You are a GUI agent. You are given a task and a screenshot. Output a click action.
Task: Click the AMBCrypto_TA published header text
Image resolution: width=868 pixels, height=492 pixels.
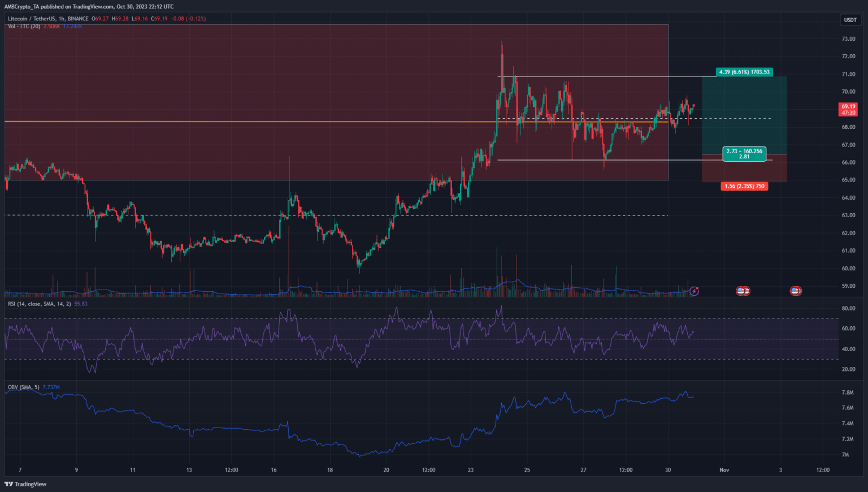[x=89, y=7]
